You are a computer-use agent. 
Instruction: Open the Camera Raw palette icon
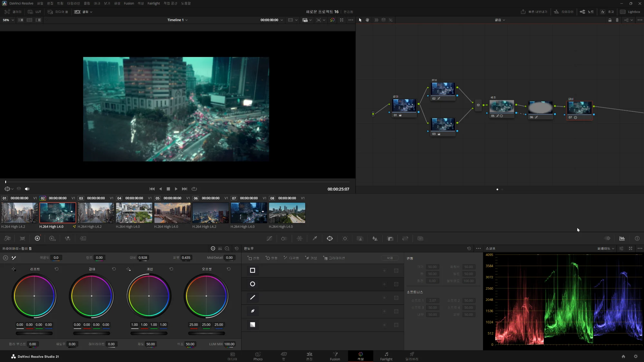(x=7, y=238)
